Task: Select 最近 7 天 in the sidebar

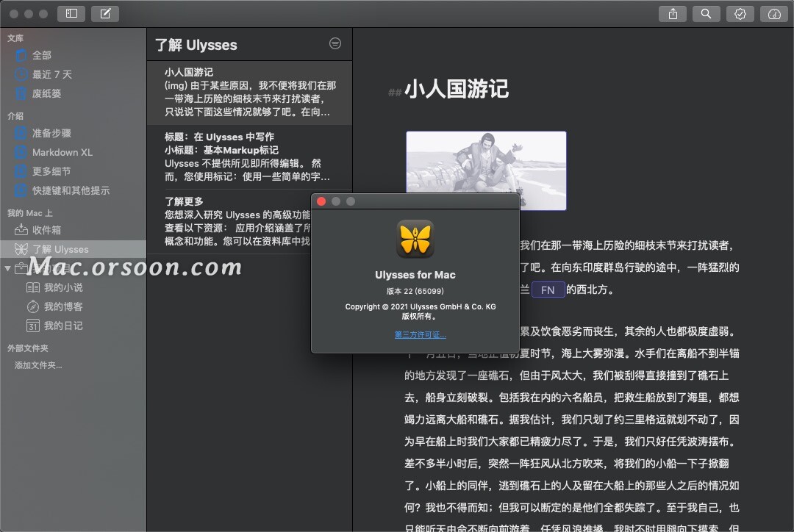Action: pos(73,74)
